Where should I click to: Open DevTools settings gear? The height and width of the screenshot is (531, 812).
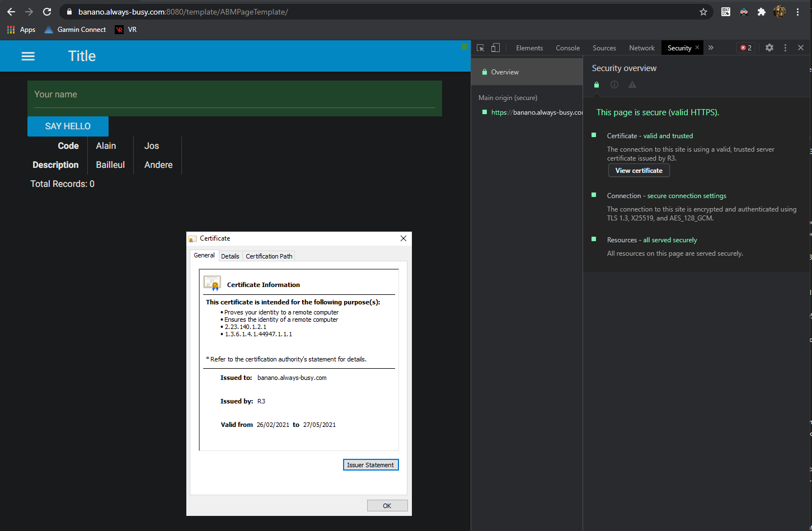(x=769, y=48)
